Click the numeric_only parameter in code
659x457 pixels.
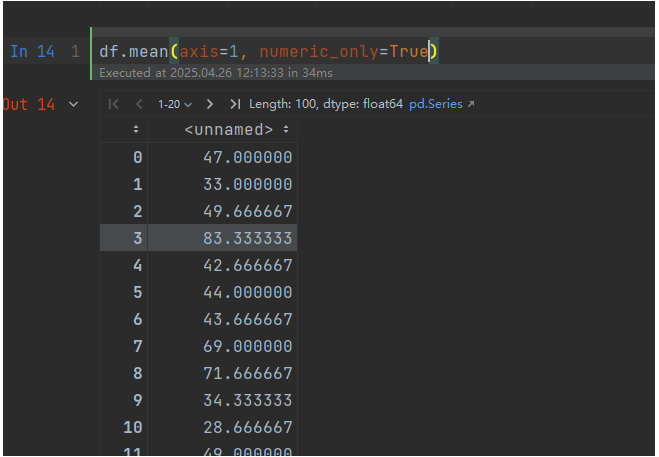[x=319, y=51]
